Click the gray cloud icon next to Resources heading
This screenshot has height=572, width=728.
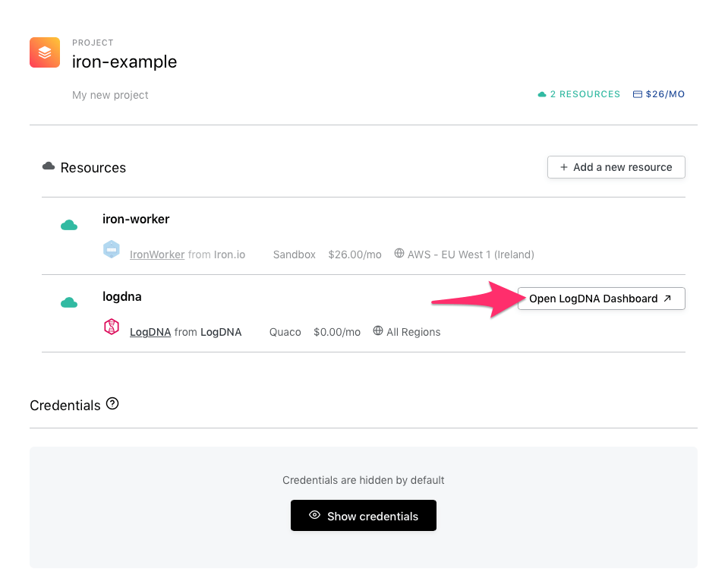click(x=49, y=166)
